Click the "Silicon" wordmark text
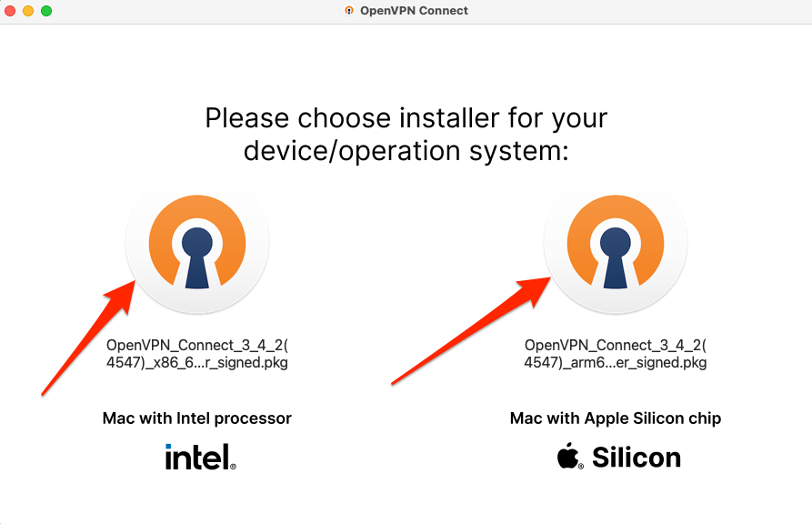Image resolution: width=812 pixels, height=524 pixels. [x=637, y=457]
